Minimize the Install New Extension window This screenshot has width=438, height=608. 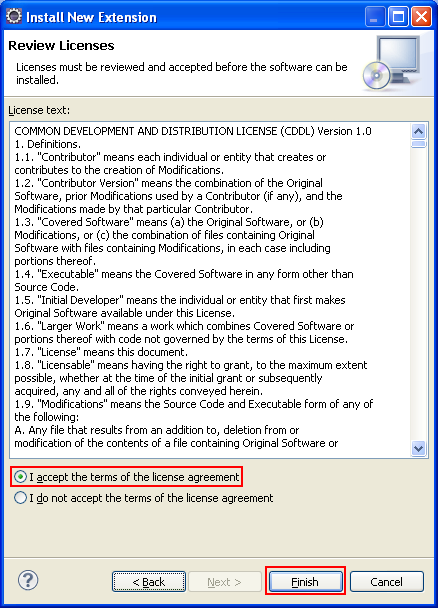click(374, 17)
